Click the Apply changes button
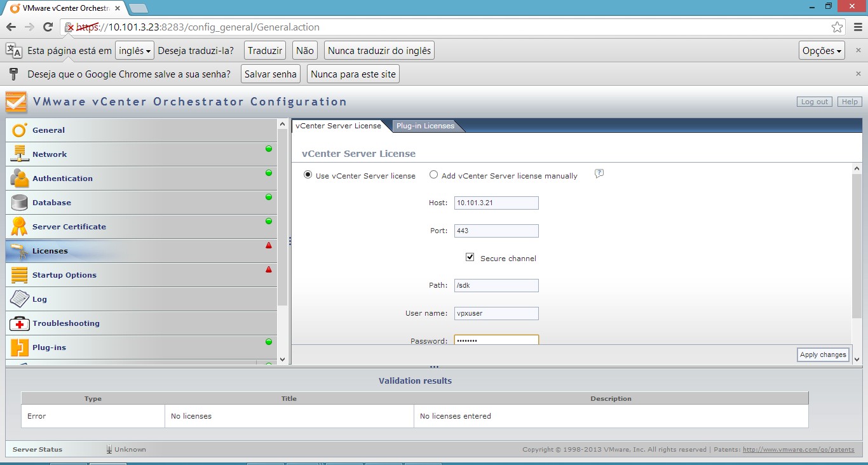868x465 pixels. [823, 354]
